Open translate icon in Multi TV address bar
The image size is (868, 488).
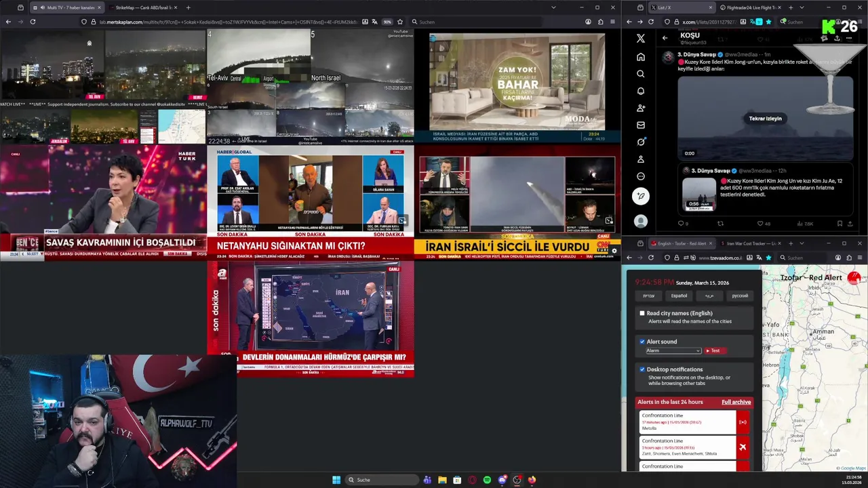(x=376, y=22)
